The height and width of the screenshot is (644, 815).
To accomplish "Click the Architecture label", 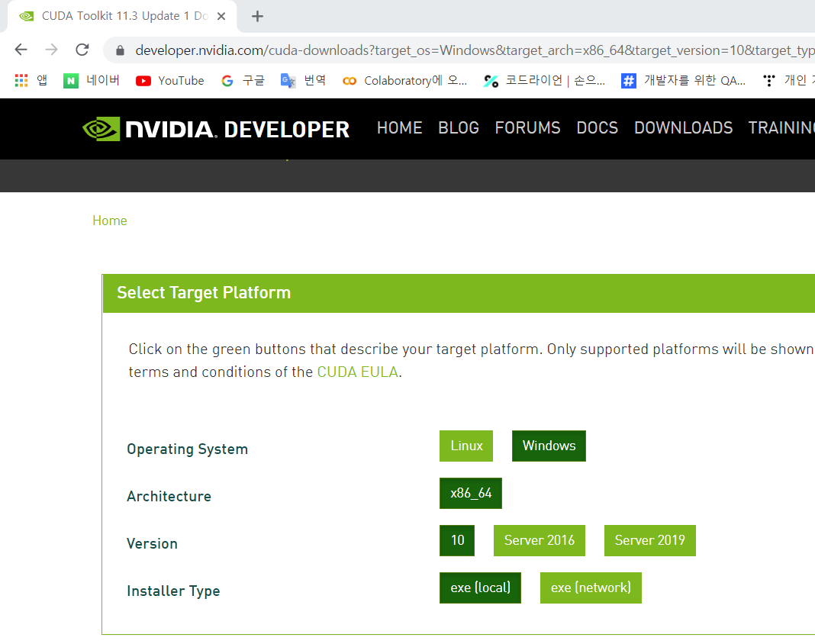I will 169,497.
